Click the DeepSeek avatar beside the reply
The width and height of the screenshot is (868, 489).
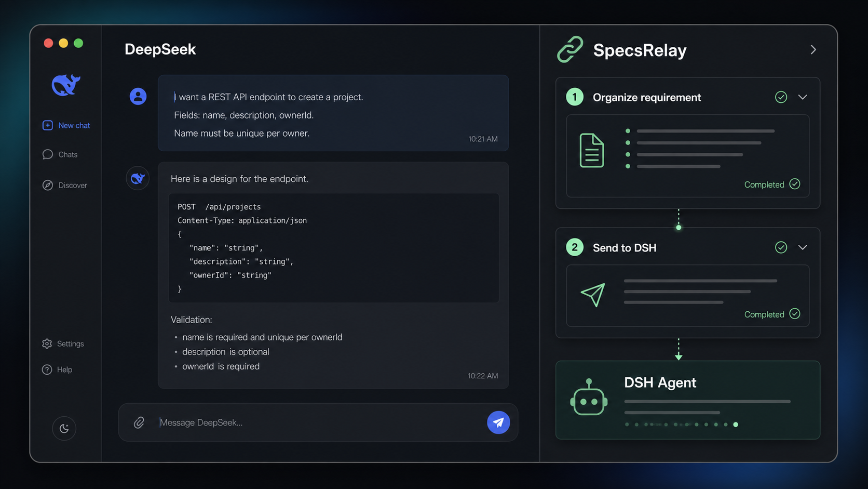(138, 178)
